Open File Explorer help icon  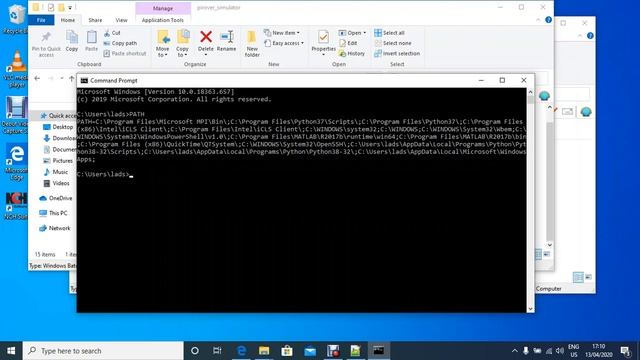(549, 20)
